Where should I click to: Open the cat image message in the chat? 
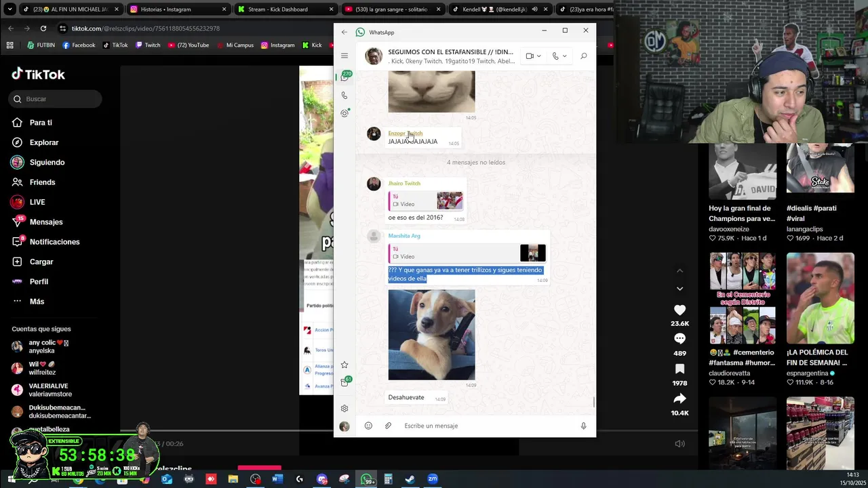(x=431, y=91)
